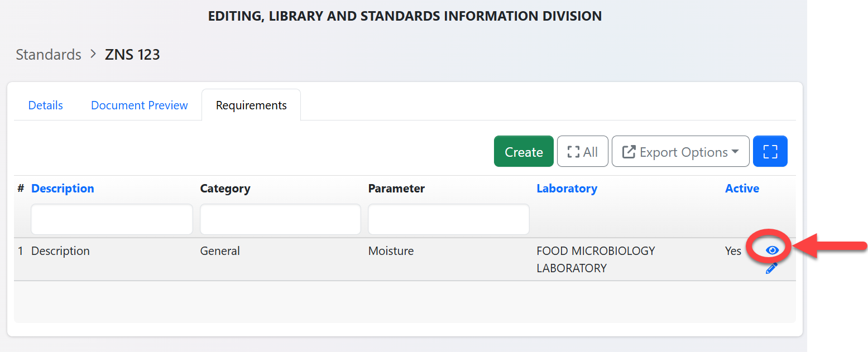Go back to Standards via breadcrumb
The height and width of the screenshot is (352, 868).
coord(49,55)
